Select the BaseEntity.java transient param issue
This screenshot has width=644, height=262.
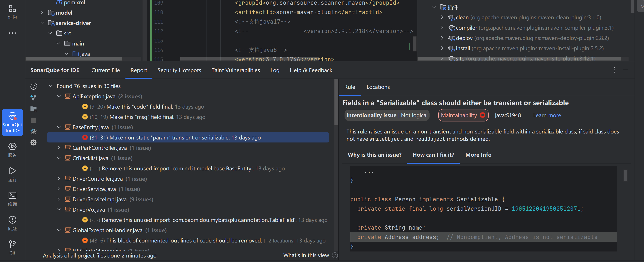(175, 137)
